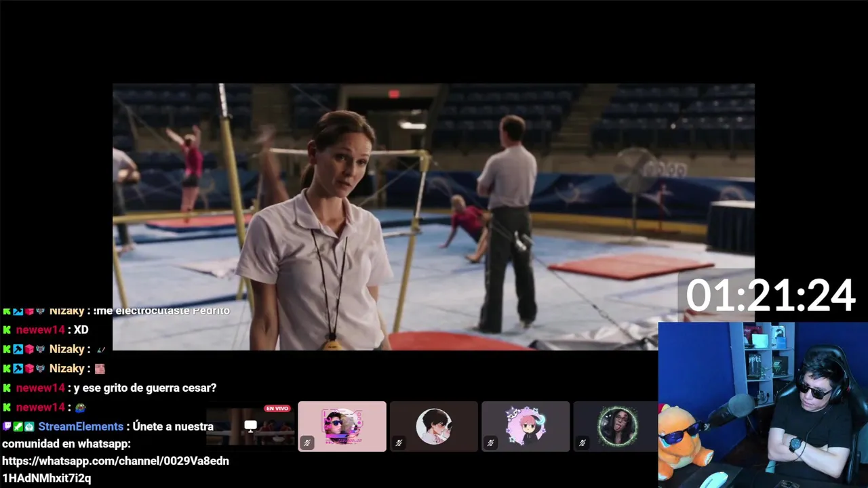Click Kick badge beside newew14 frog emote message
This screenshot has height=488, width=868.
[x=7, y=408]
